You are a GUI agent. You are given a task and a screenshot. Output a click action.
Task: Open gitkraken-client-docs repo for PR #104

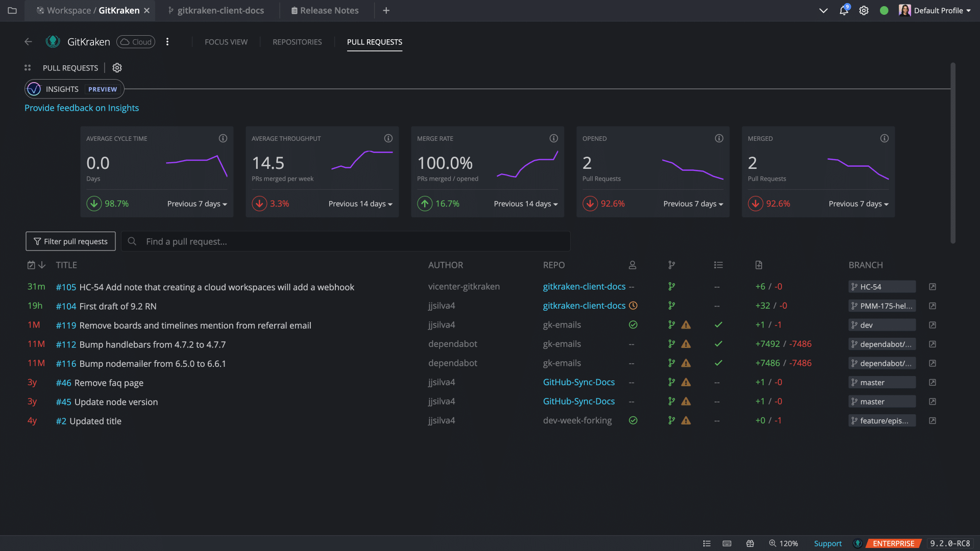point(584,306)
